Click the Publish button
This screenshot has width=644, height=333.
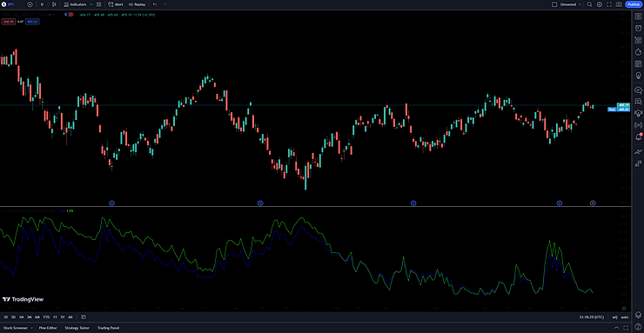(634, 4)
